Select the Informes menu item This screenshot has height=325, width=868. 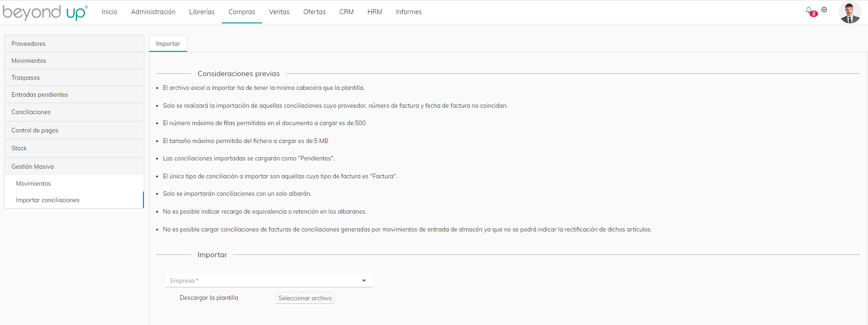point(409,12)
